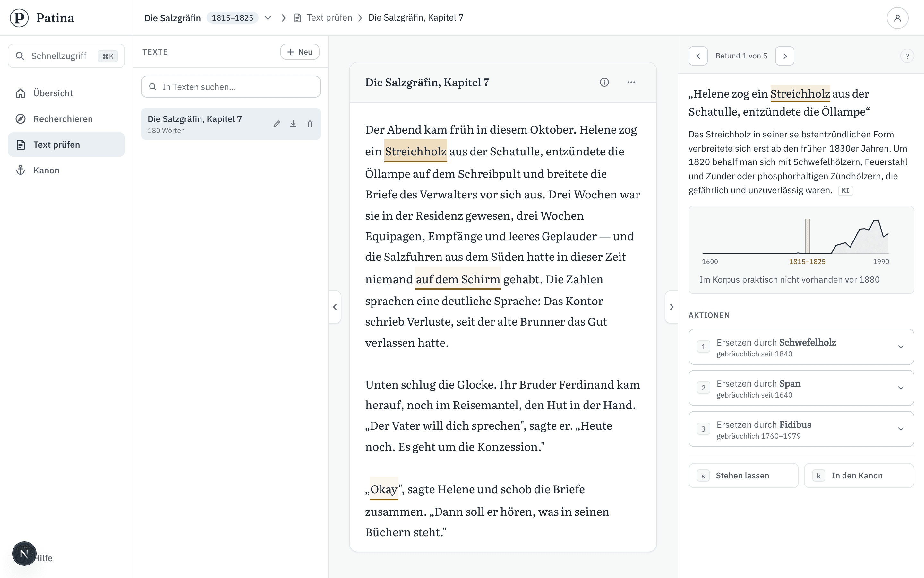Download Die Salzgräfin, Kapitel 7 text
The height and width of the screenshot is (578, 924).
coord(293,124)
